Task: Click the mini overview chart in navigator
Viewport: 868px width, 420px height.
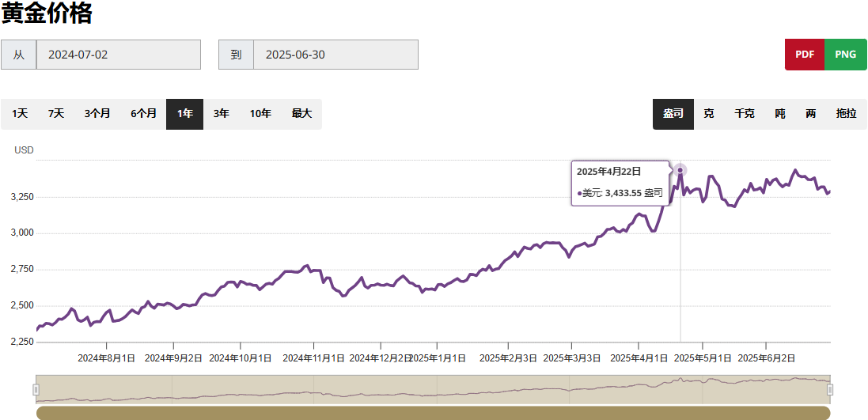Action: (433, 390)
